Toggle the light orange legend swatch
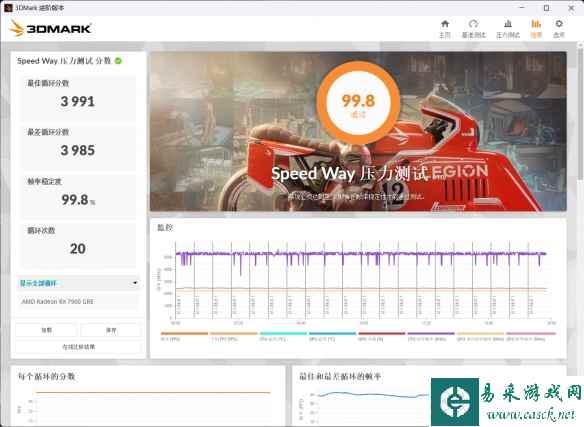 tap(234, 333)
